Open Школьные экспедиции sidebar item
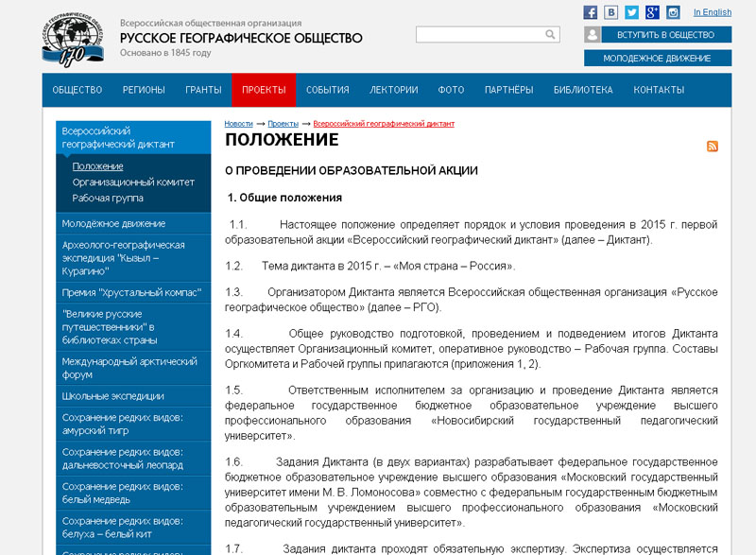756x555 pixels. coord(133,396)
